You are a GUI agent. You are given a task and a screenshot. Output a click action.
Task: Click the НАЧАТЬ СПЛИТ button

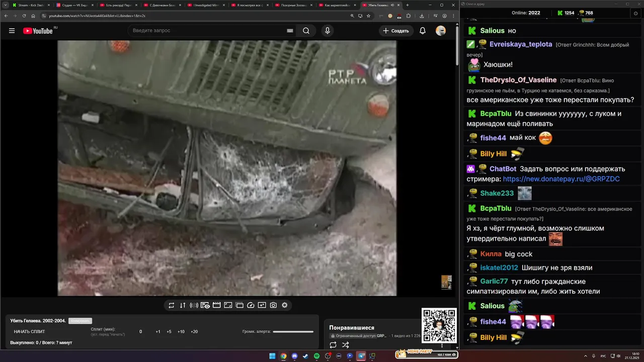click(29, 332)
